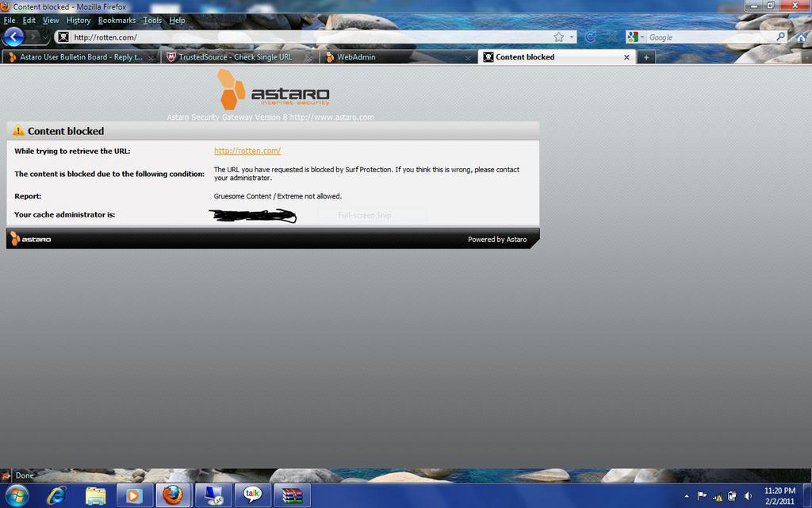
Task: Go back with the blue Back arrow
Action: (13, 37)
